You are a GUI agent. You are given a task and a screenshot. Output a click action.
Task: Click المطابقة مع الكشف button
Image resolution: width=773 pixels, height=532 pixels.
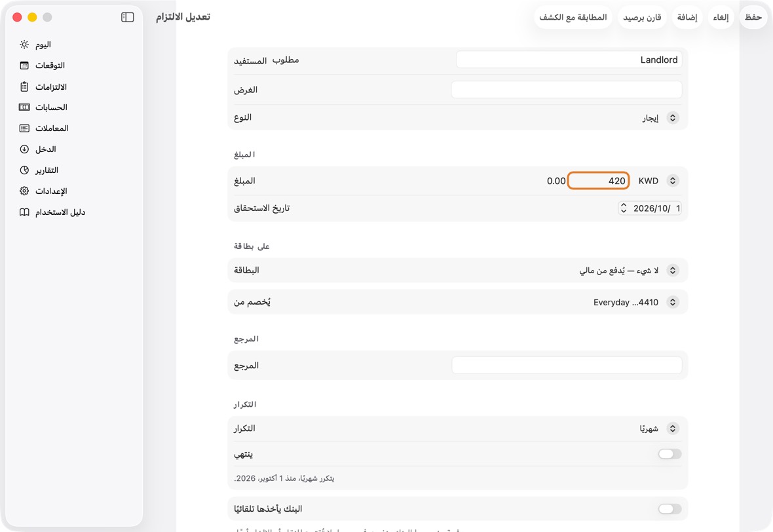[x=573, y=17]
